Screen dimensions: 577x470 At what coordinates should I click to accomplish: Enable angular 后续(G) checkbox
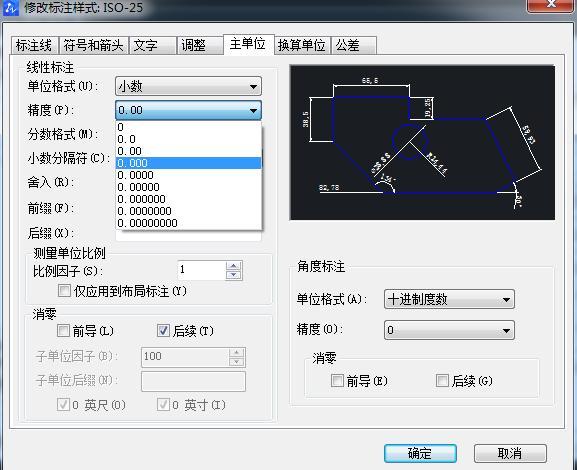(x=442, y=381)
